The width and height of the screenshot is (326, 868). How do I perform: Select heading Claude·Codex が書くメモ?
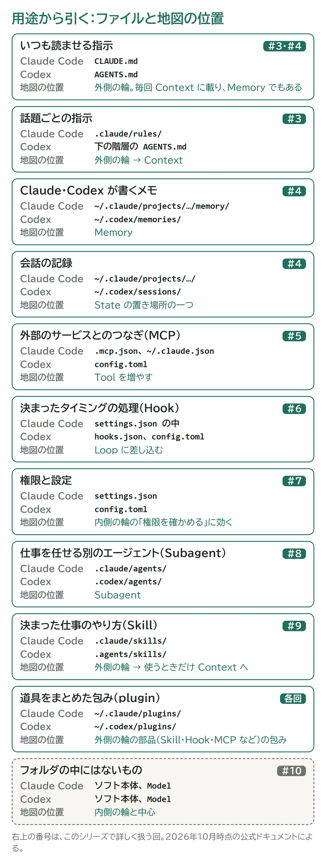click(88, 190)
